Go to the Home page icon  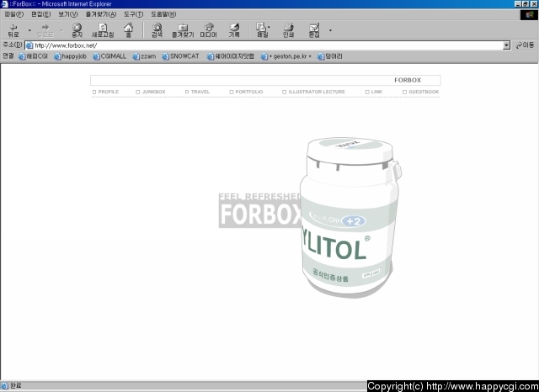pos(129,30)
